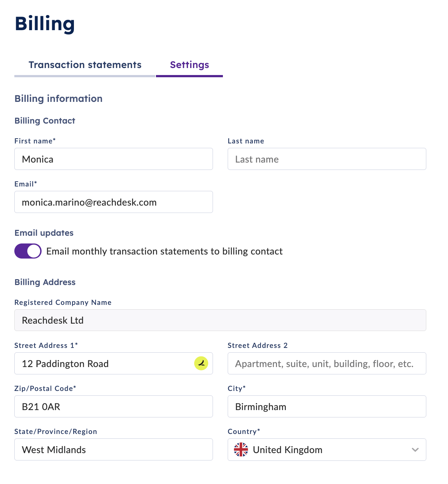Click the Billing Address subheading
The width and height of the screenshot is (448, 484).
pos(45,282)
